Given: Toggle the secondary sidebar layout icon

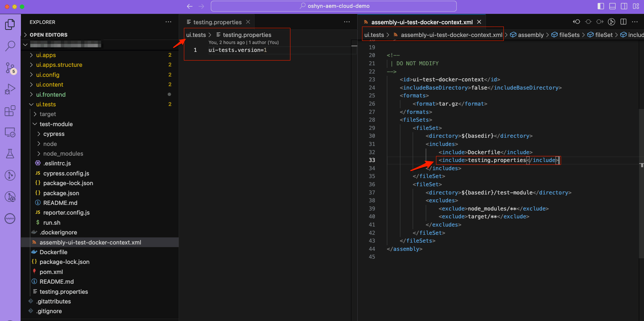Looking at the screenshot, I should [x=624, y=6].
